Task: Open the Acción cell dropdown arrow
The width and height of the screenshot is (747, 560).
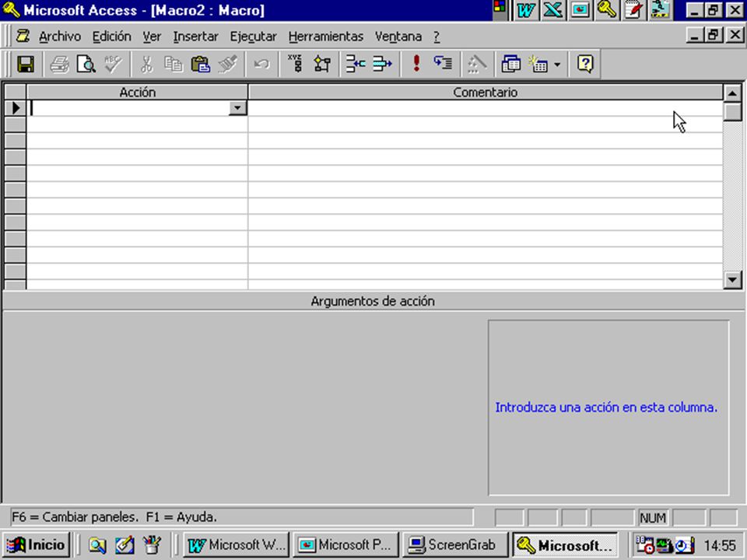Action: pos(237,108)
